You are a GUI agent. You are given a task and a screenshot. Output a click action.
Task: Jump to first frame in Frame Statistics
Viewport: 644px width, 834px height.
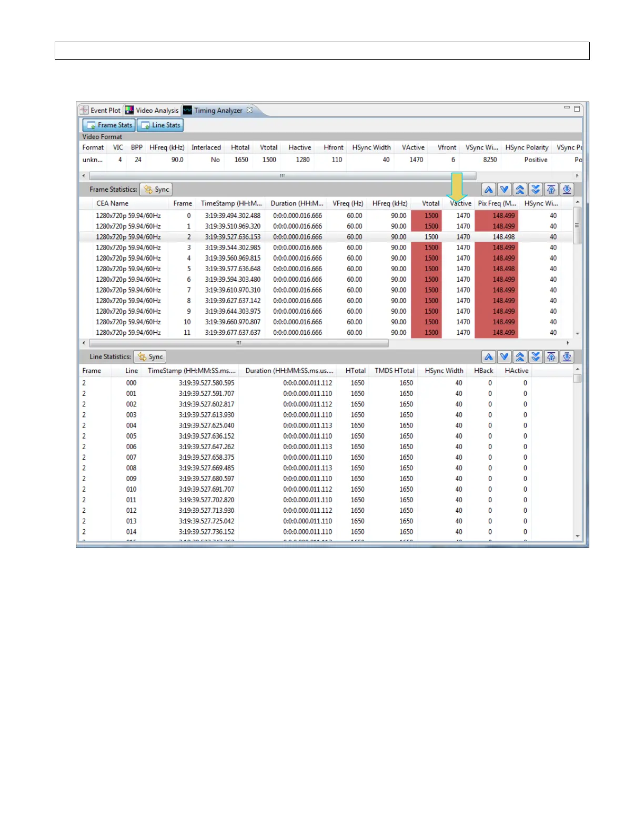551,190
